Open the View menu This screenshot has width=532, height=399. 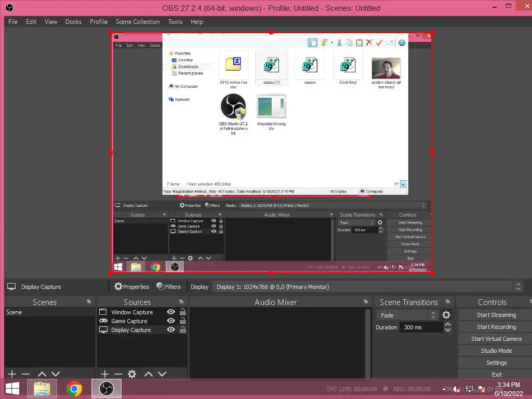(x=51, y=22)
